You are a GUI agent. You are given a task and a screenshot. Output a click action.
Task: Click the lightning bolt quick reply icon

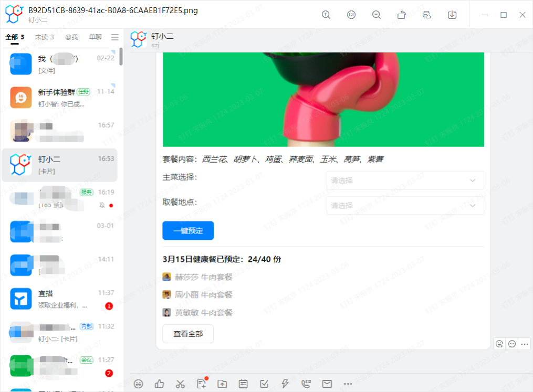(285, 384)
